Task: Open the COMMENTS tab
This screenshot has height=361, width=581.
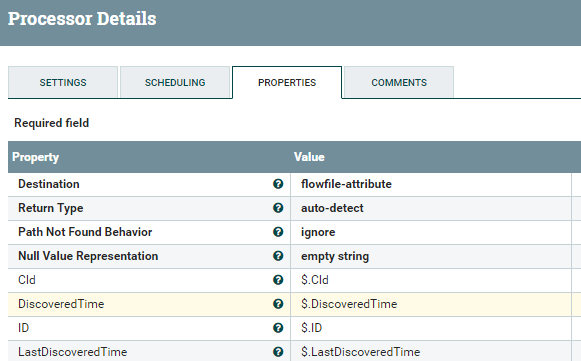Action: point(399,82)
